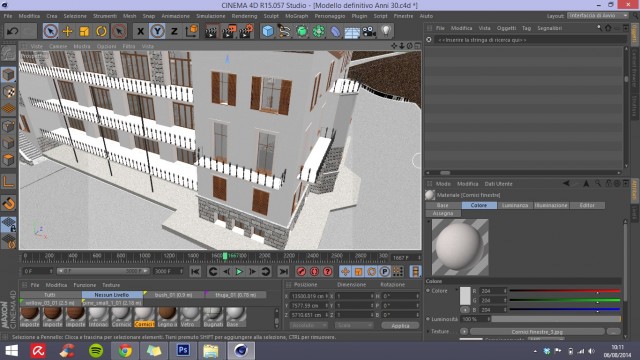Toggle the X axis lock
Image resolution: width=640 pixels, height=360 pixels.
[140, 31]
